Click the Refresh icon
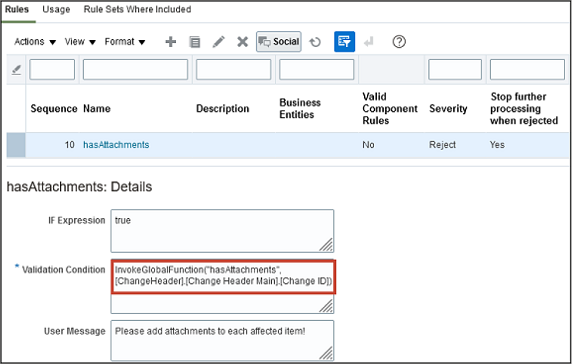572x364 pixels. pyautogui.click(x=315, y=42)
